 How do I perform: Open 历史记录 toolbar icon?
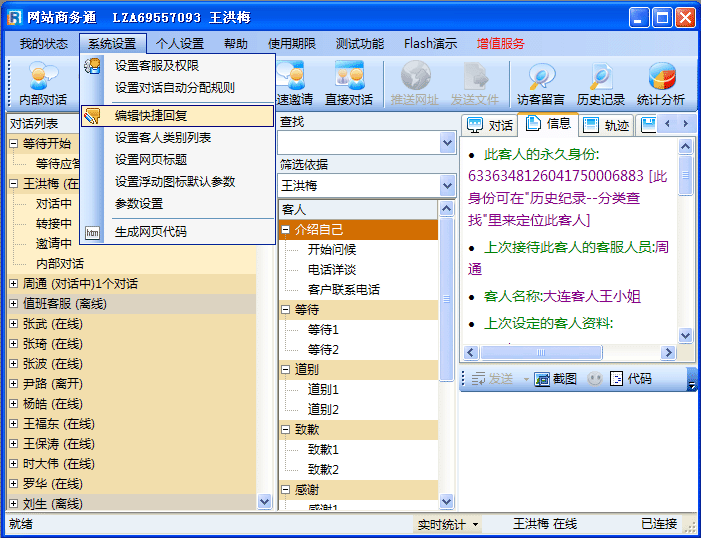coord(600,82)
